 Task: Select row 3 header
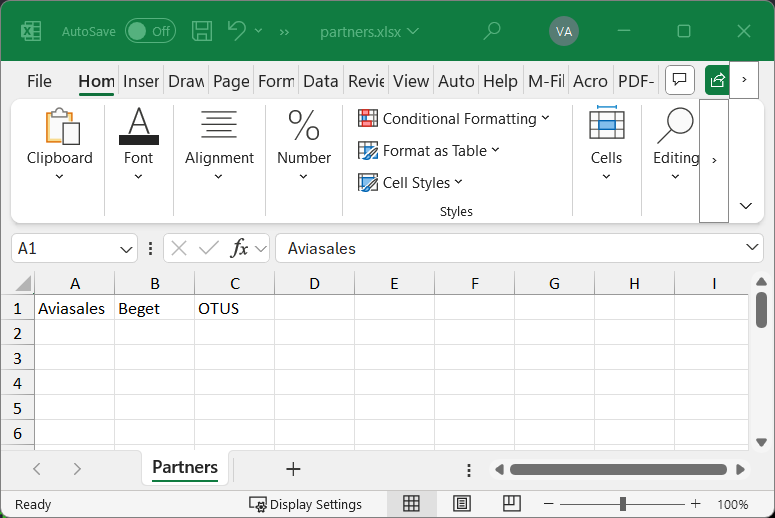click(17, 358)
